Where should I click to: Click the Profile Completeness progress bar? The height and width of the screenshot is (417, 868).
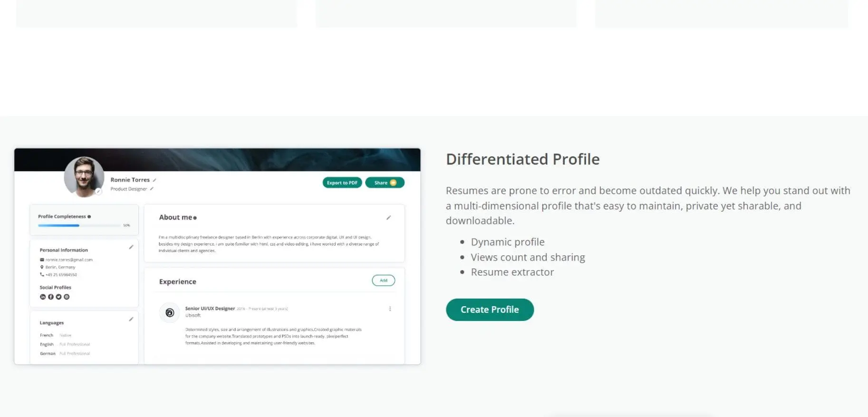(79, 225)
